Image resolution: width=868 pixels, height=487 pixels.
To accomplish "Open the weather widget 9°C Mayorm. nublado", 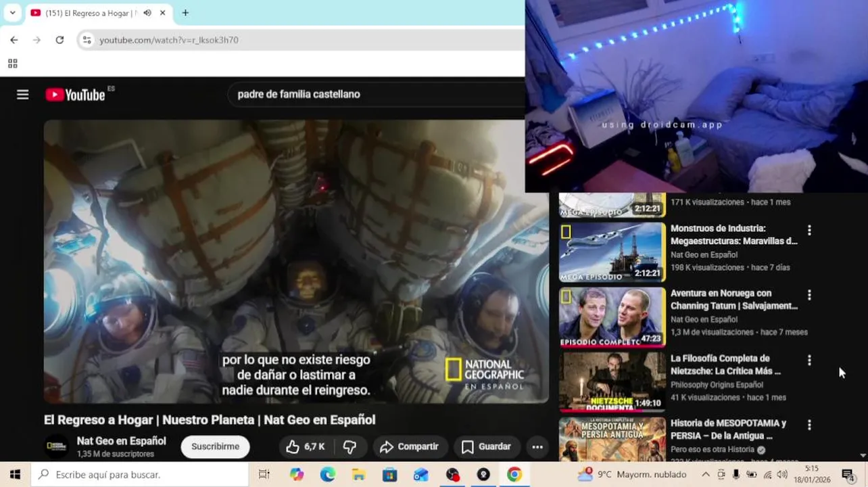I will [x=631, y=475].
